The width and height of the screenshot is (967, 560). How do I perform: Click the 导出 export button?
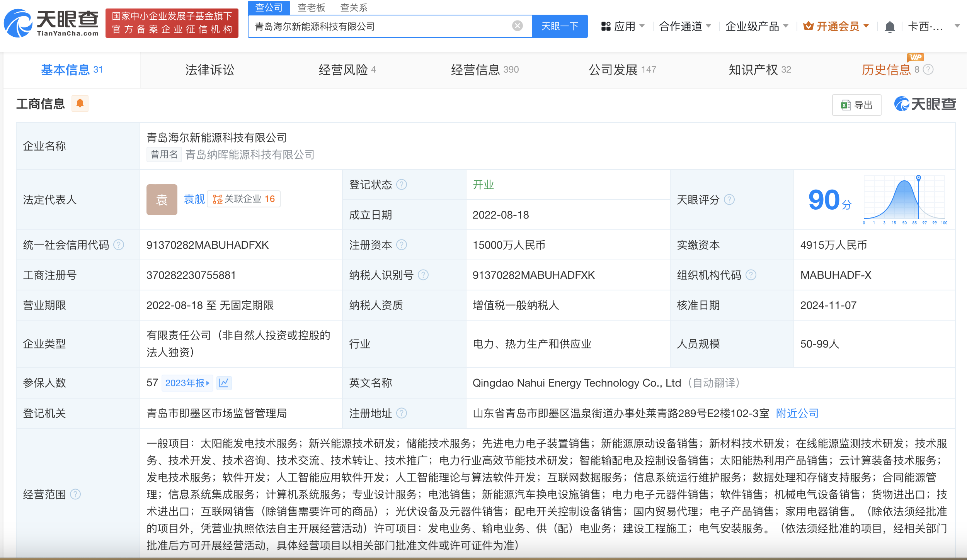click(x=856, y=105)
